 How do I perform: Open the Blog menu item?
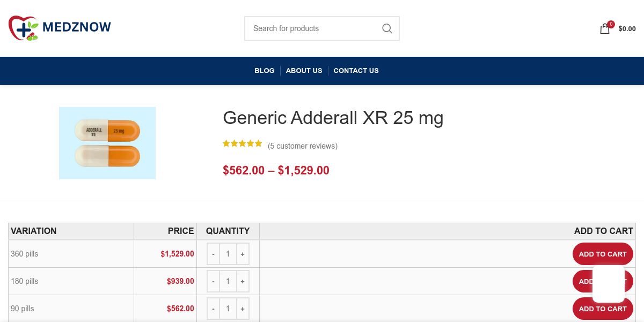coord(264,70)
